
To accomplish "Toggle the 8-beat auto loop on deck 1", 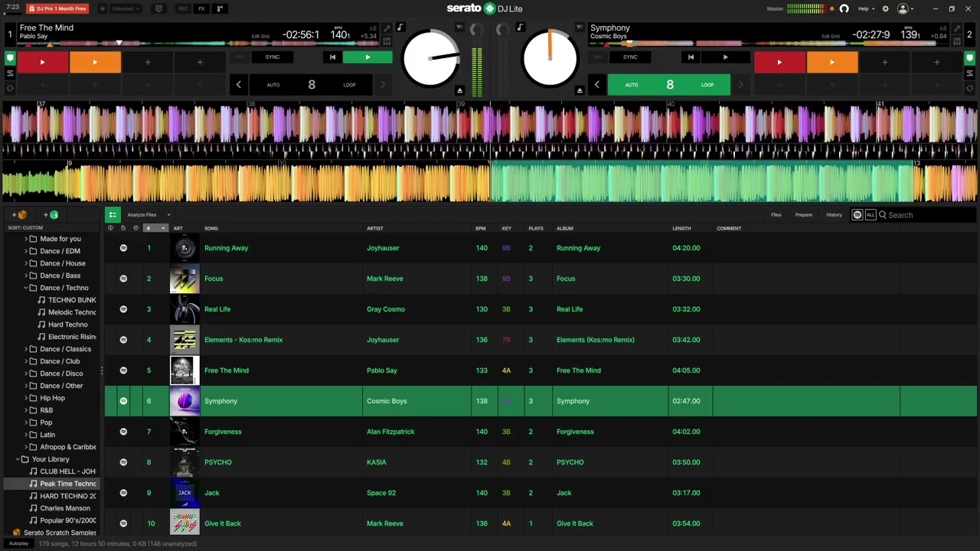I will coord(312,85).
